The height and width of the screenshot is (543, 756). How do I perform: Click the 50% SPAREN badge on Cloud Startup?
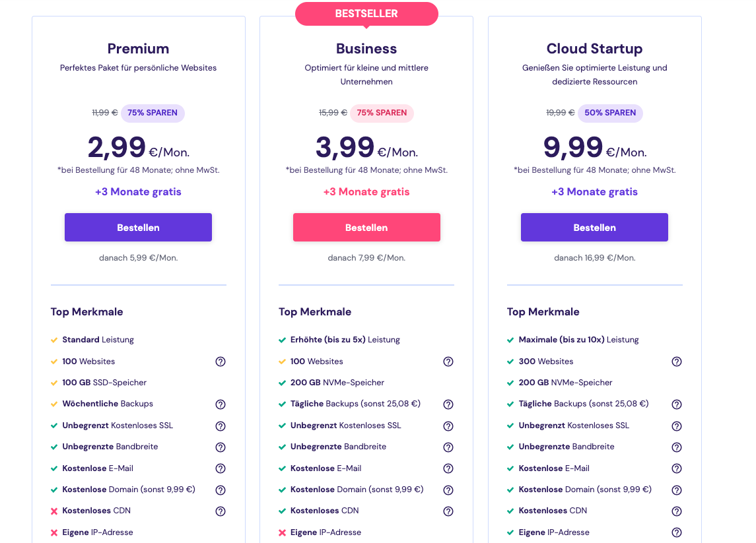click(x=610, y=113)
